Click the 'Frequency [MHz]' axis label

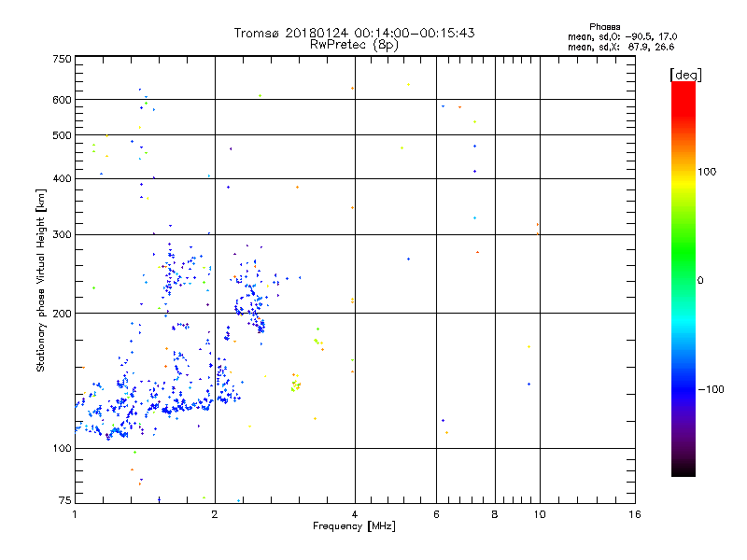354,526
